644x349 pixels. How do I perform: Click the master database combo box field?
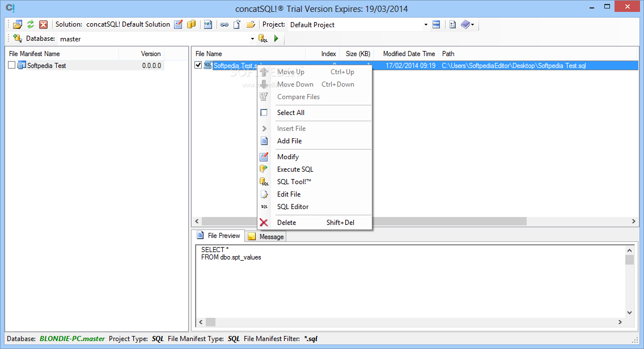coord(156,39)
